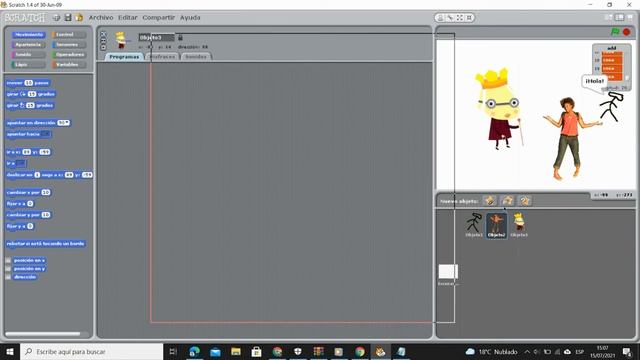This screenshot has height=360, width=640.
Task: Open destination dropdown in 'ir a' block
Action: point(21,163)
